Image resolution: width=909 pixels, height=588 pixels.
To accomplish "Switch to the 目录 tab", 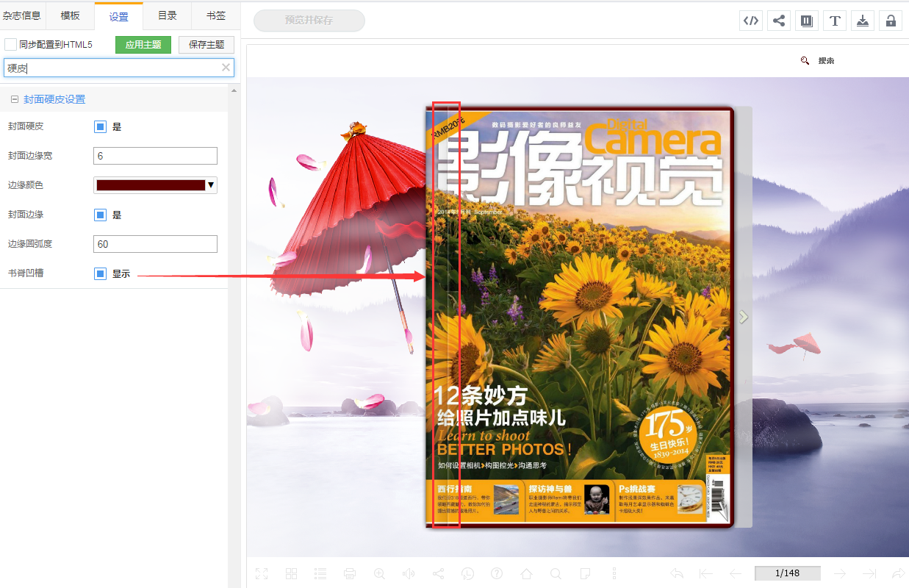I will 168,15.
